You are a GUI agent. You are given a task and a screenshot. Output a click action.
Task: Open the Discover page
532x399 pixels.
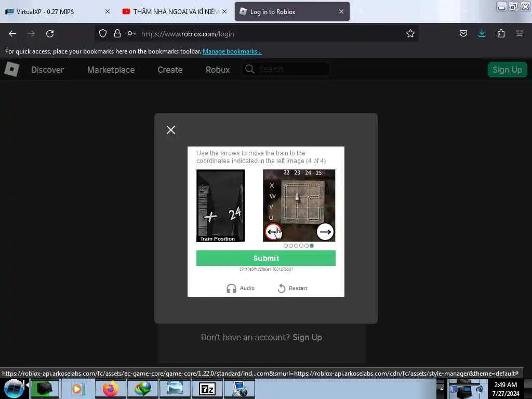pyautogui.click(x=47, y=70)
